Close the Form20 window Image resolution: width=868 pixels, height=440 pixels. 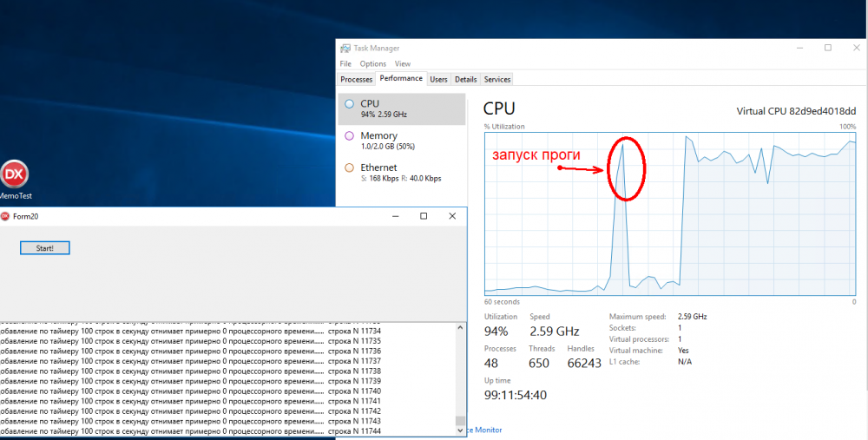click(452, 216)
